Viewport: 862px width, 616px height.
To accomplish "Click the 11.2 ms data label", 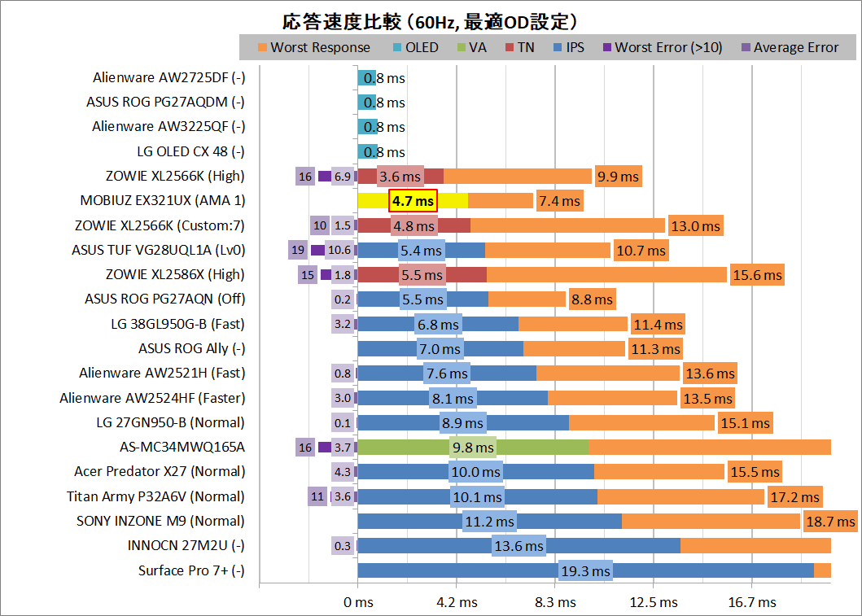I will (x=489, y=522).
